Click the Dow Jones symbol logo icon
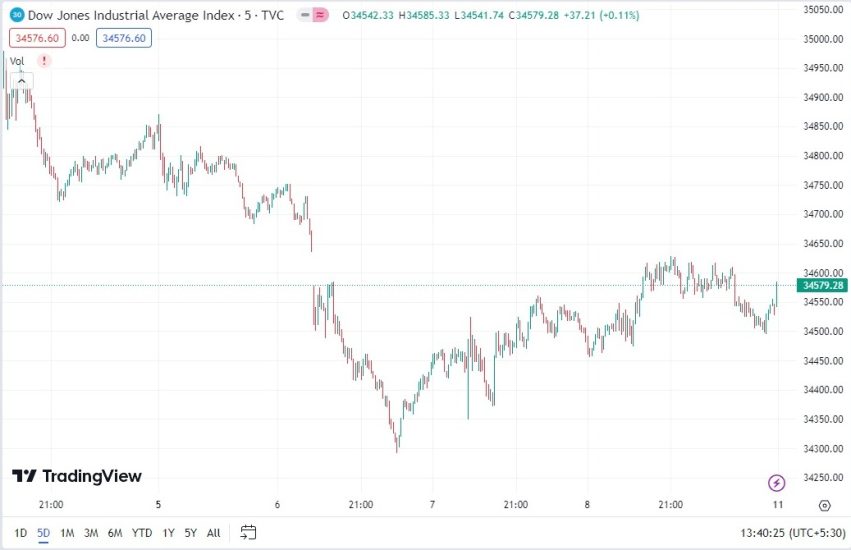Screen dimensions: 851x550 click(17, 16)
